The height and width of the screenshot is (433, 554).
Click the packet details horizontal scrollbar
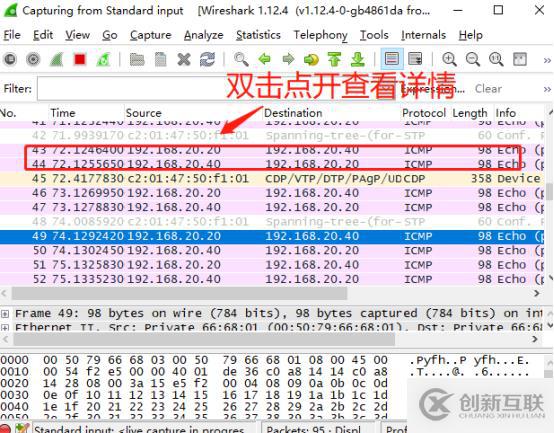tap(204, 339)
